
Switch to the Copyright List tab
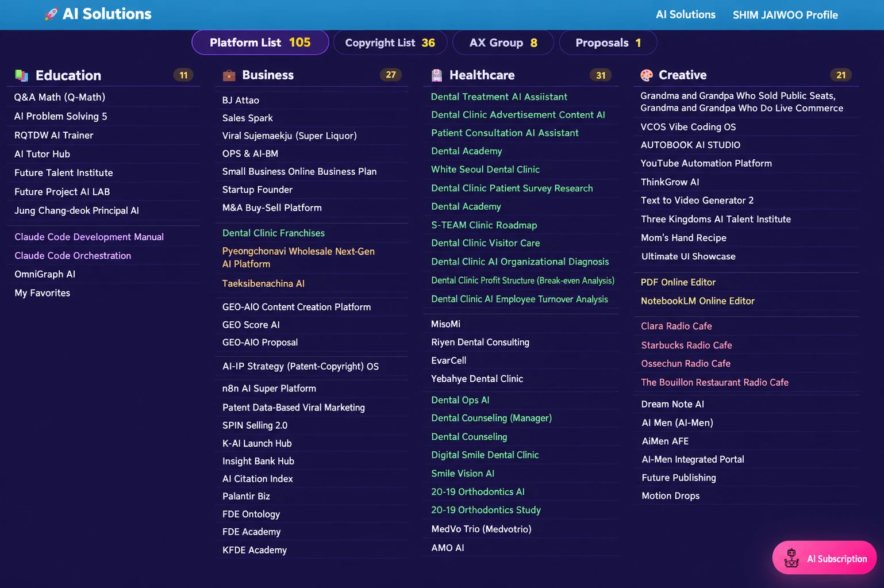390,43
